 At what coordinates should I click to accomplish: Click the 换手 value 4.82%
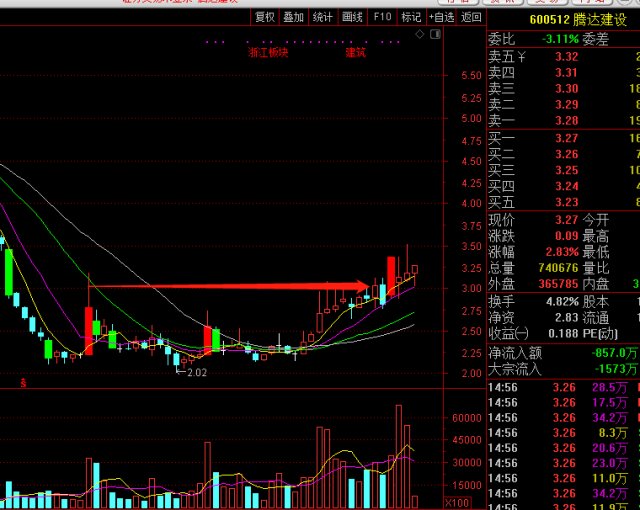562,302
